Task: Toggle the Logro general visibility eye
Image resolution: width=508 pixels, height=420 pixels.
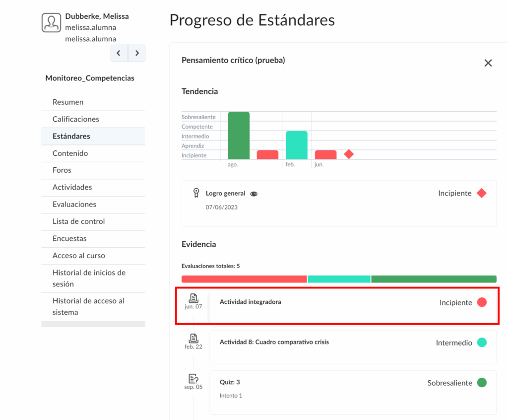Action: click(254, 194)
